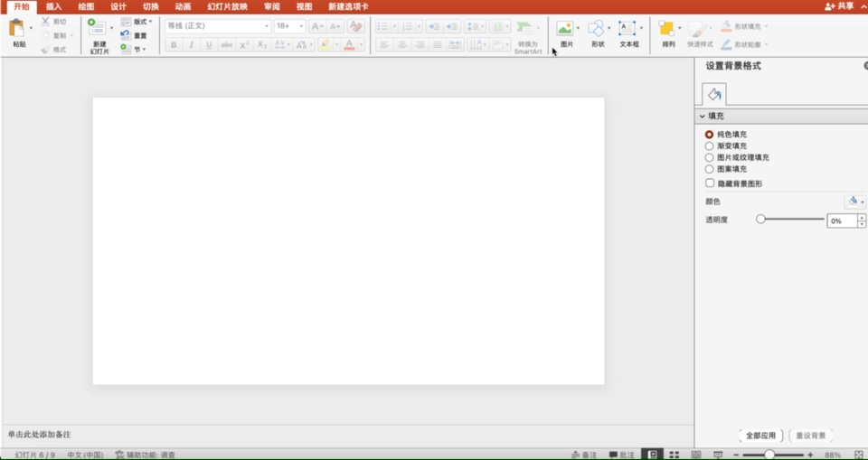Open the Shapes (形状) gallery icon
The width and height of the screenshot is (868, 460).
pos(596,29)
